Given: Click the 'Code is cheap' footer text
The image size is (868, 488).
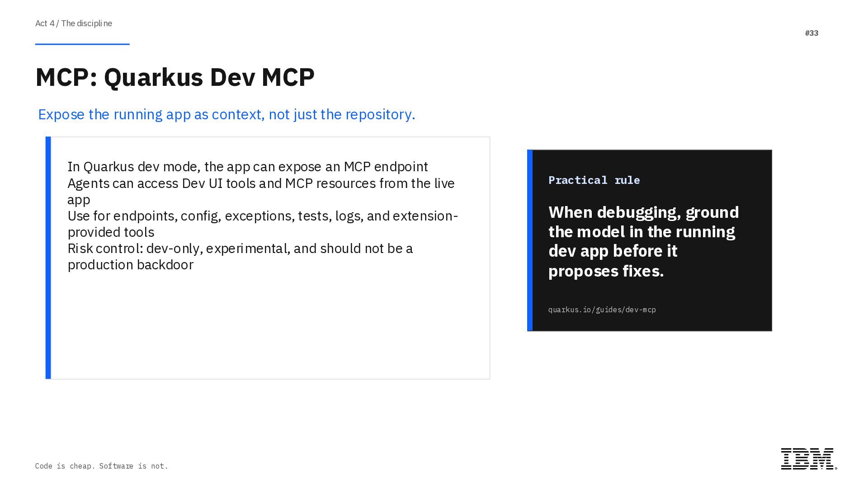Looking at the screenshot, I should 102,466.
